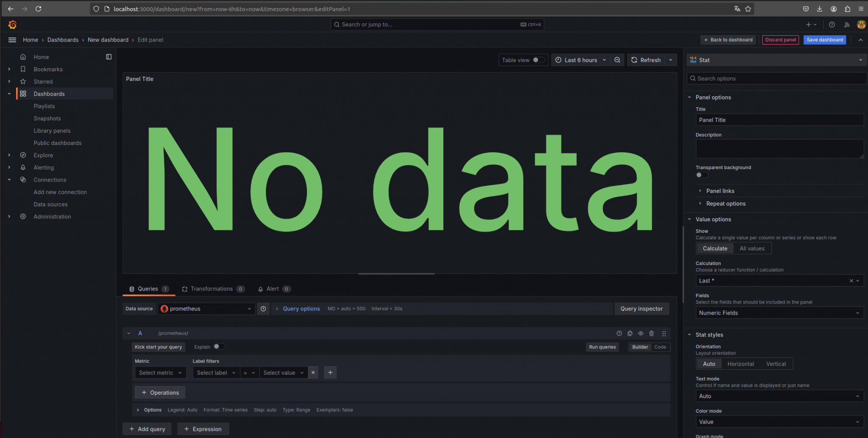The width and height of the screenshot is (868, 438).
Task: Dock the sidebar menu icon
Action: click(x=108, y=57)
